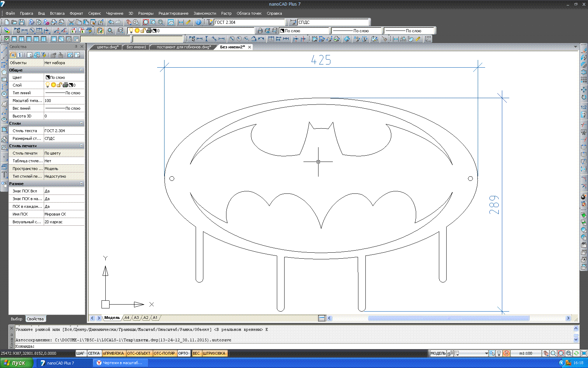Close the Без имени2* document tab
The width and height of the screenshot is (588, 368).
[x=250, y=47]
